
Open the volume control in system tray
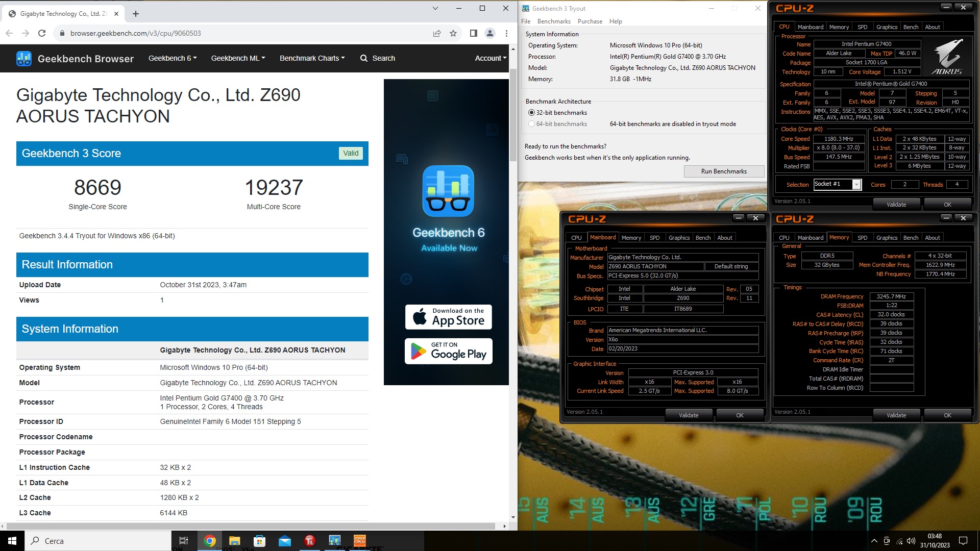coord(912,541)
